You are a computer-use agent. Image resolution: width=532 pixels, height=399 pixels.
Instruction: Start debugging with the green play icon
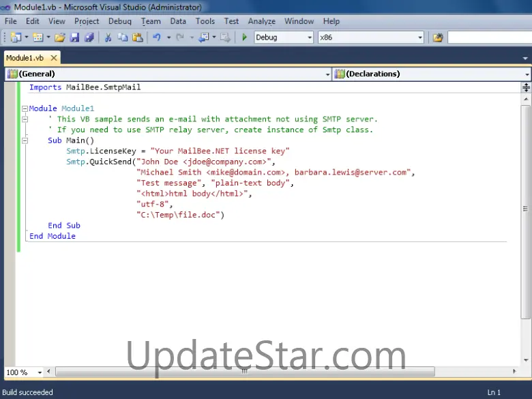(244, 38)
